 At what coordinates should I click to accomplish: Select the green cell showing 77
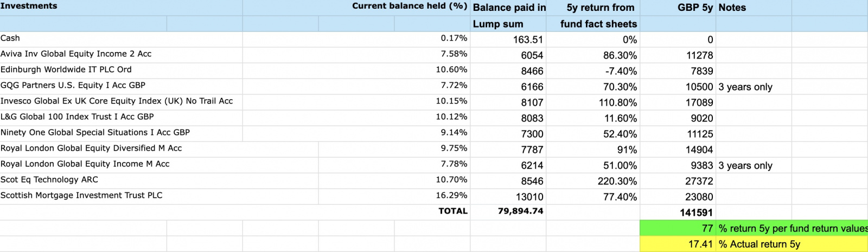pyautogui.click(x=678, y=228)
